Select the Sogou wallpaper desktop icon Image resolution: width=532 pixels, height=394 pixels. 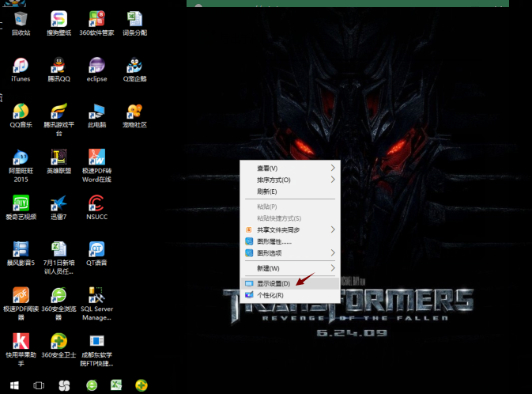[x=58, y=23]
